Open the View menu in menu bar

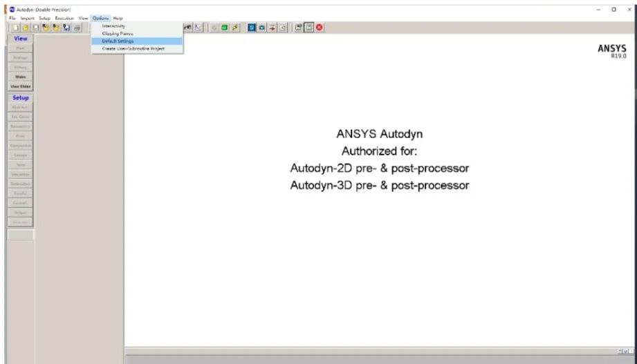click(x=83, y=18)
